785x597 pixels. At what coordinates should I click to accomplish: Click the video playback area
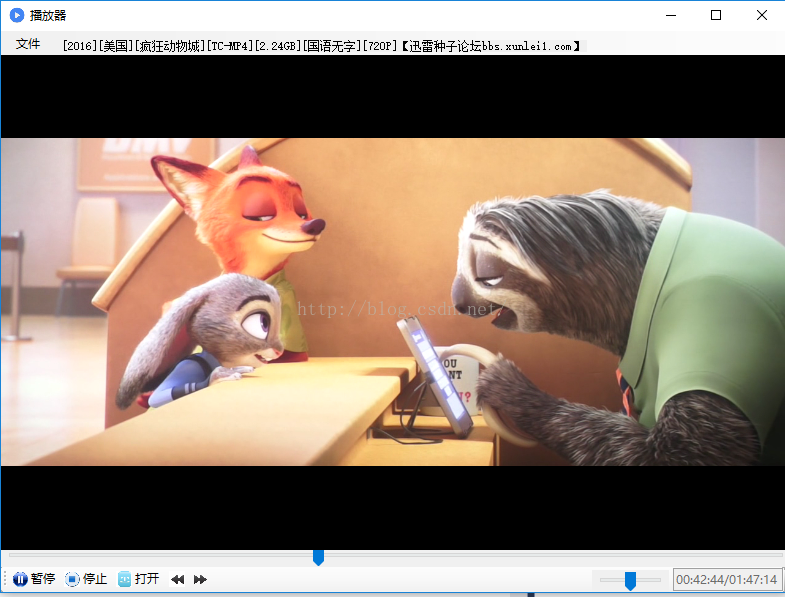click(x=392, y=302)
